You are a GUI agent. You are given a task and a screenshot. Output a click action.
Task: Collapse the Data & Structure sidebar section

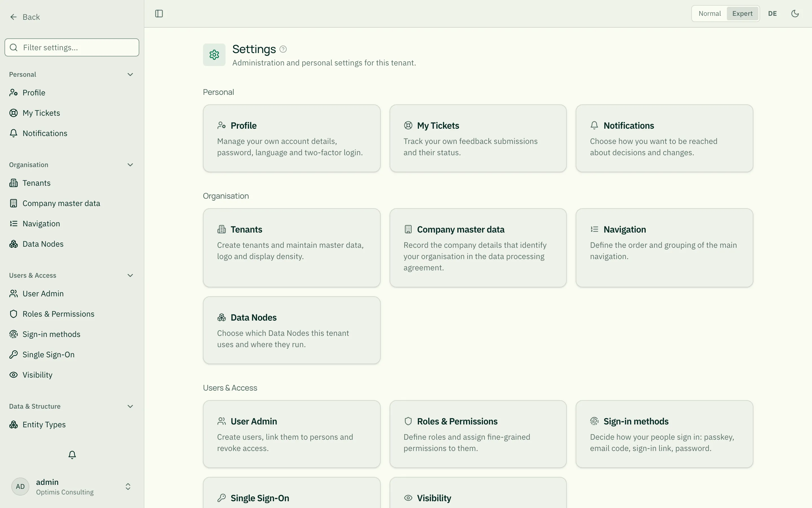130,406
